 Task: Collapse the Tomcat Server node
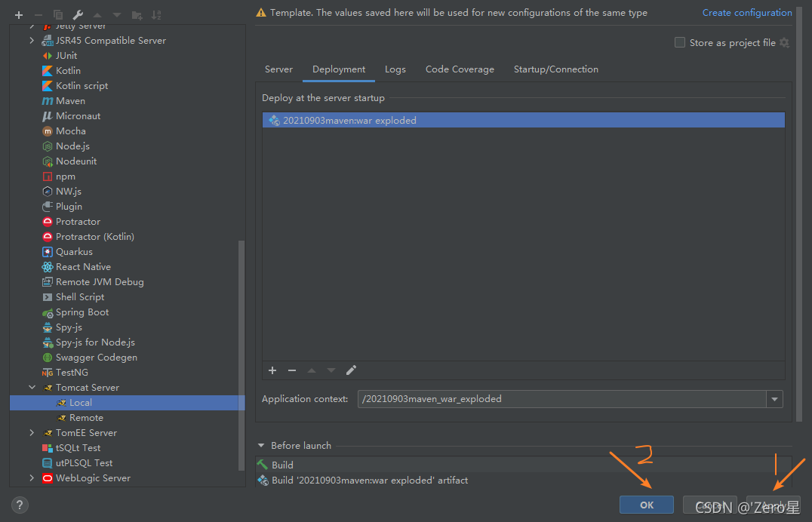[x=32, y=388]
